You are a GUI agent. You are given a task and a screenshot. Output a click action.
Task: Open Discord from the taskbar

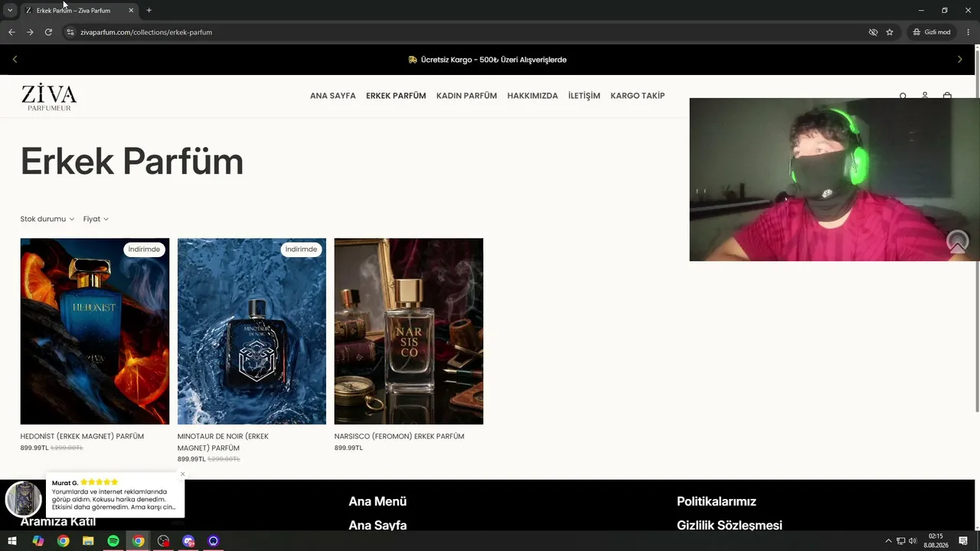[x=188, y=541]
